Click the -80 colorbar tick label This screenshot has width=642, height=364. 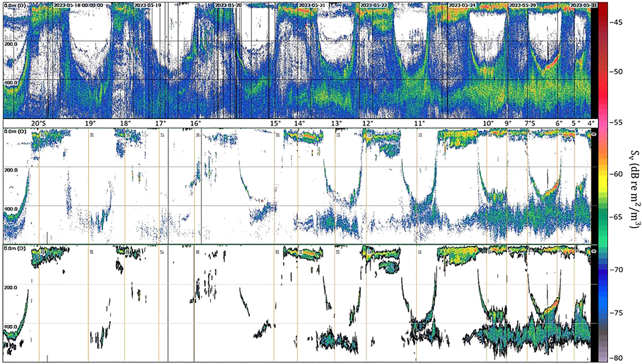(616, 358)
